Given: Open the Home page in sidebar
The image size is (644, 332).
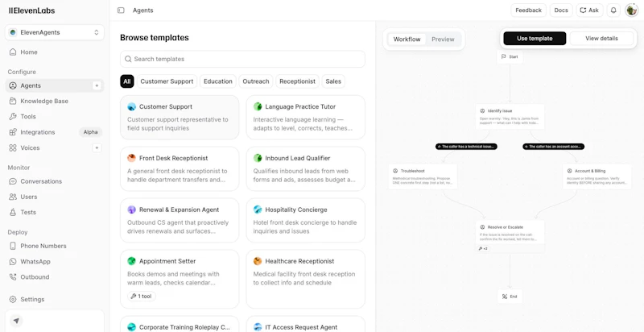Looking at the screenshot, I should coord(54,52).
